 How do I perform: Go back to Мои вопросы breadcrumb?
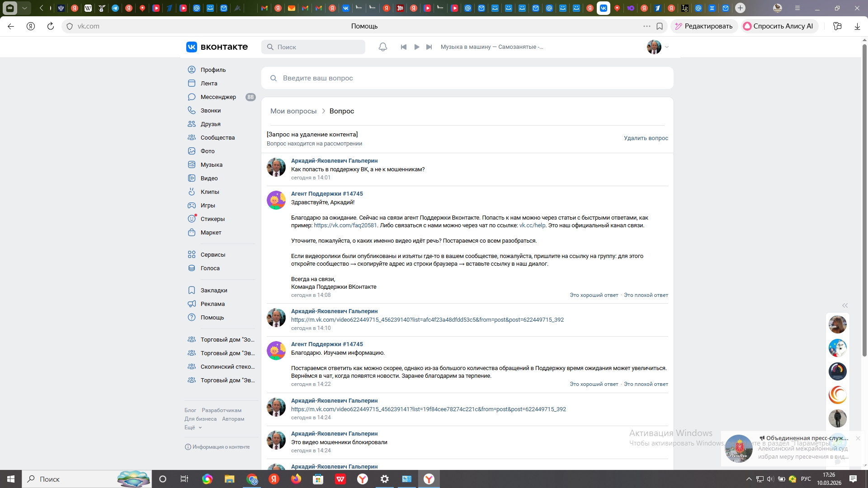(x=293, y=111)
